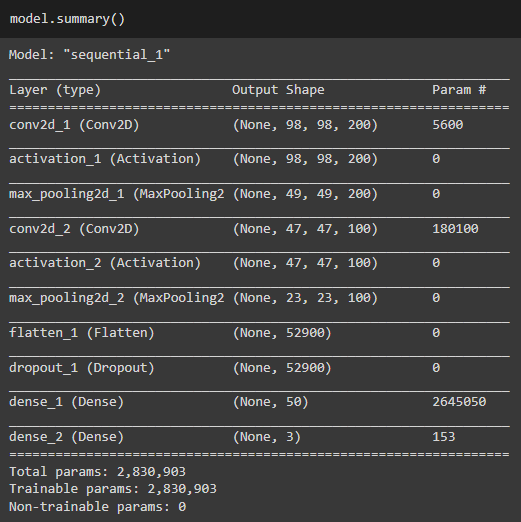Select activation_1 (Activation) layer name
This screenshot has height=522, width=521.
coord(105,159)
